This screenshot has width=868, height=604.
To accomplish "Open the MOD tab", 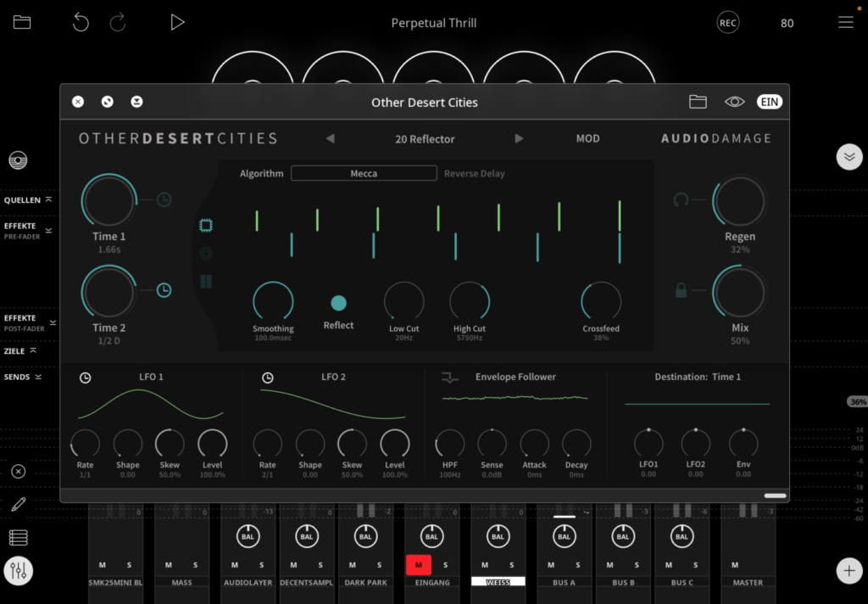I will pyautogui.click(x=587, y=139).
